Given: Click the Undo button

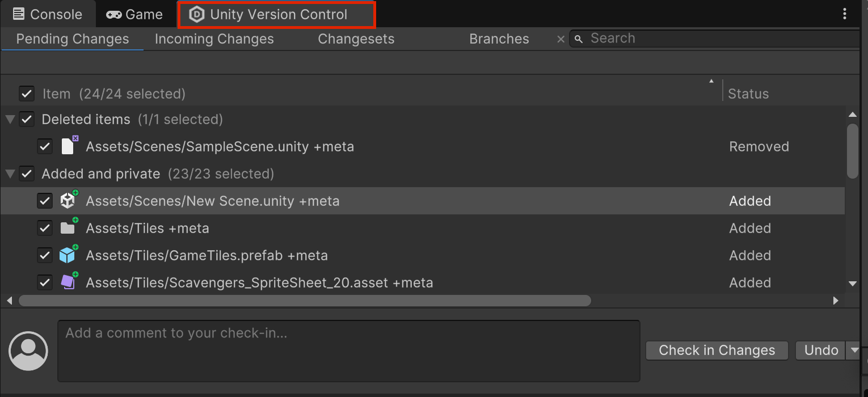Looking at the screenshot, I should coord(820,350).
